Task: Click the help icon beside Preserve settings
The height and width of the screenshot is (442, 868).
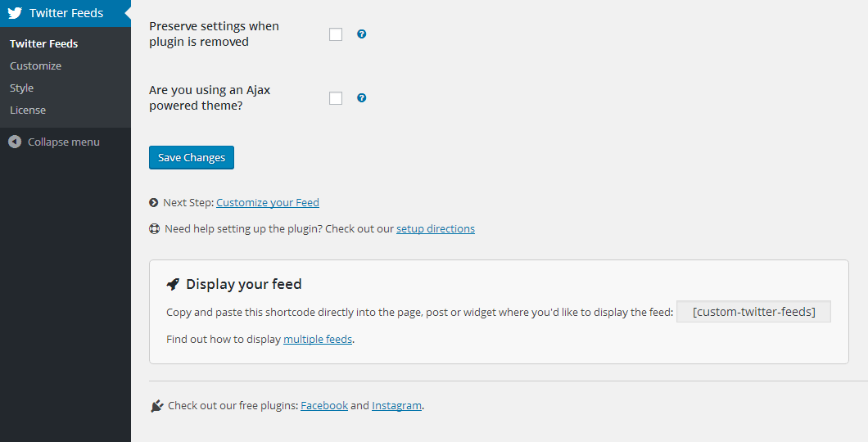Action: click(x=362, y=34)
